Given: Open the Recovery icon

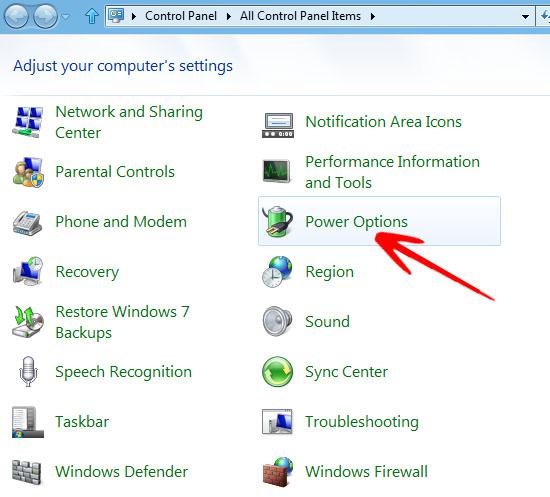Looking at the screenshot, I should click(x=28, y=272).
